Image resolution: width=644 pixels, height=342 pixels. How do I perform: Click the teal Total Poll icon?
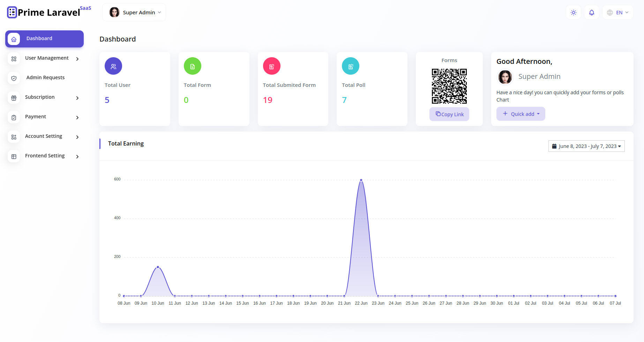click(351, 66)
